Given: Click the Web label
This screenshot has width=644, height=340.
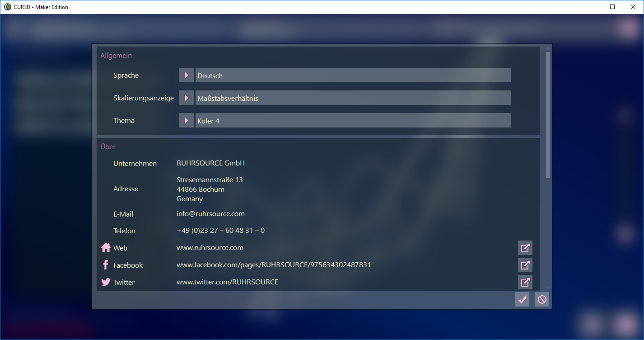Looking at the screenshot, I should [120, 248].
